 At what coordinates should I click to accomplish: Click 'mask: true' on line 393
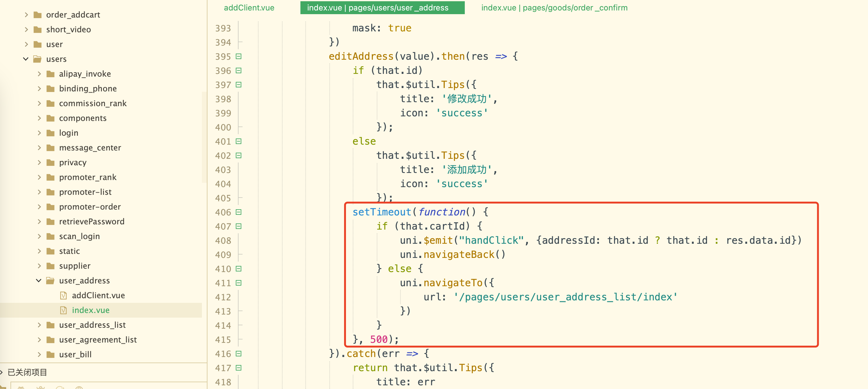tap(381, 28)
